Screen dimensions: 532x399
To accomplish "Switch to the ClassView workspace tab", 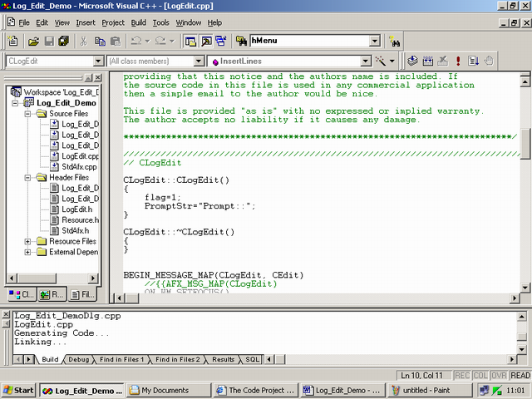I will 22,294.
